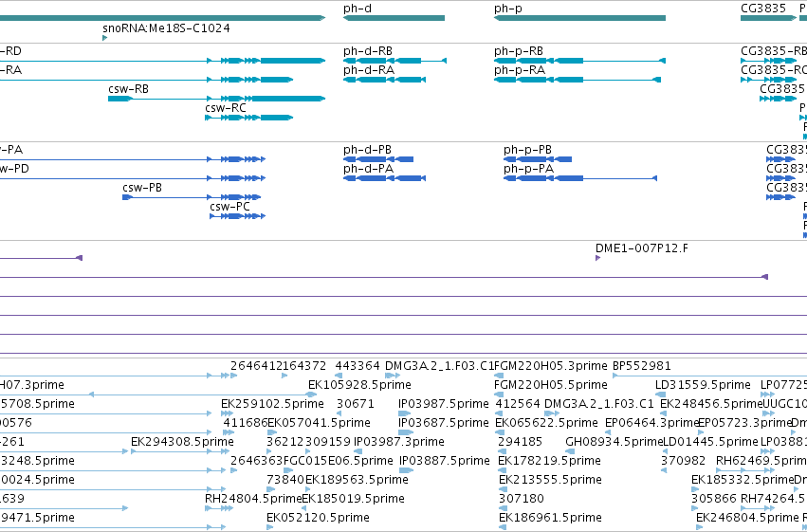Screen dimensions: 807x532
Task: Open the ph-d-RB transcript
Action: coord(394,61)
